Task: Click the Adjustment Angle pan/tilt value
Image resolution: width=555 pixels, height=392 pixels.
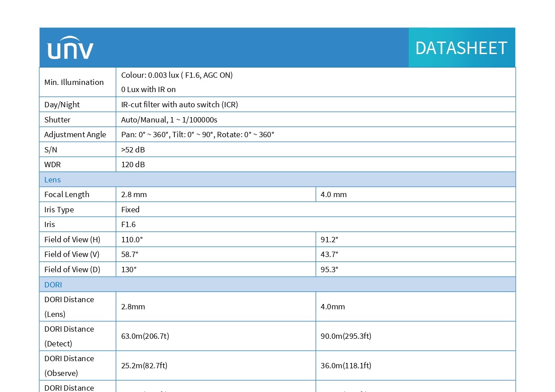Action: click(x=197, y=135)
